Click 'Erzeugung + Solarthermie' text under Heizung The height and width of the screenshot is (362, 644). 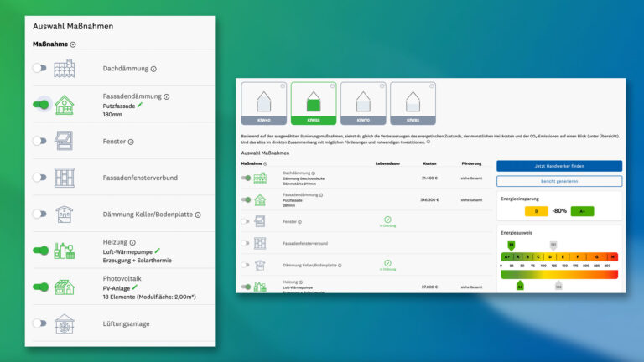138,261
